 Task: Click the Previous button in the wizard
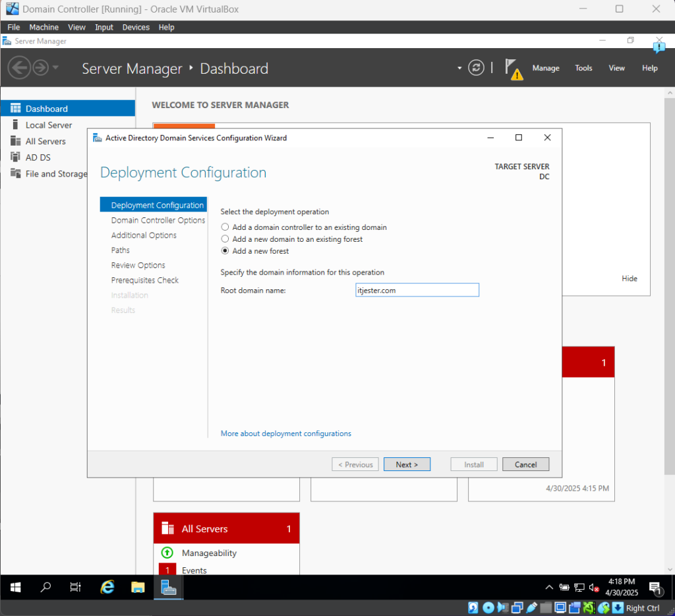click(x=355, y=464)
